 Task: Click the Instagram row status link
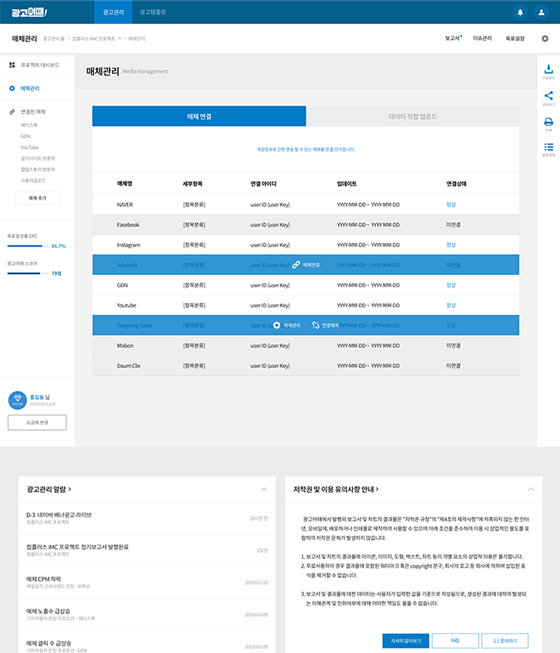pos(451,245)
